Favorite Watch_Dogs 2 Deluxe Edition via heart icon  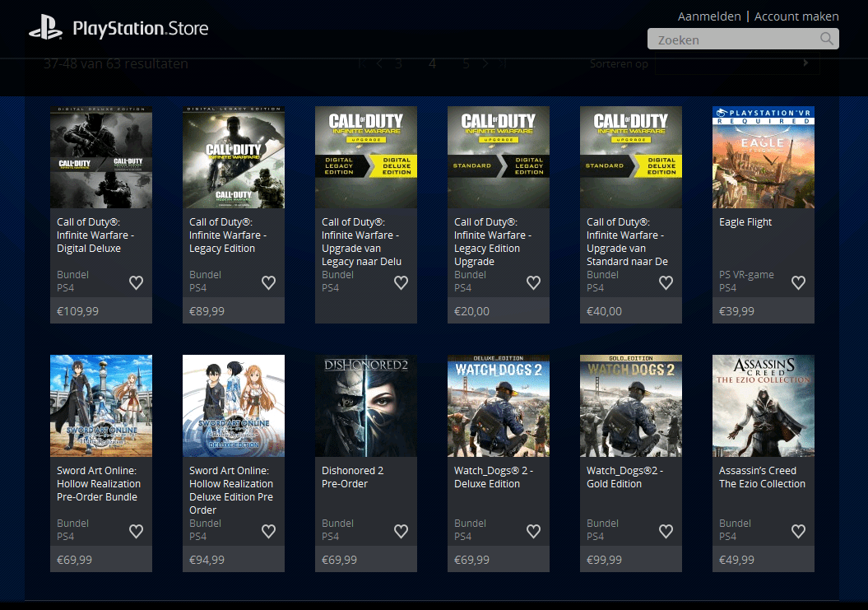pyautogui.click(x=533, y=531)
